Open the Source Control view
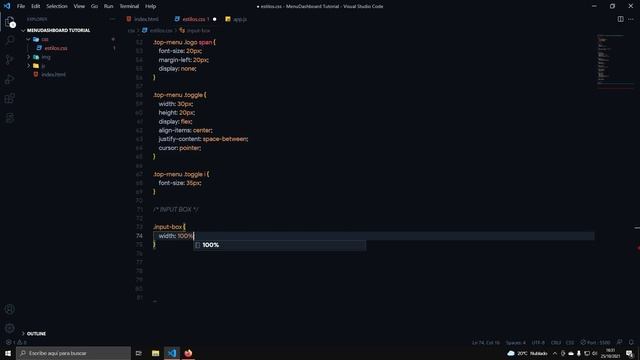Viewport: 640px width, 360px height. 10,60
